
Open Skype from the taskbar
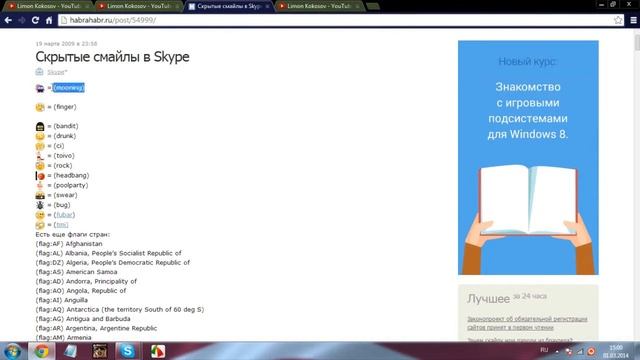pyautogui.click(x=128, y=351)
